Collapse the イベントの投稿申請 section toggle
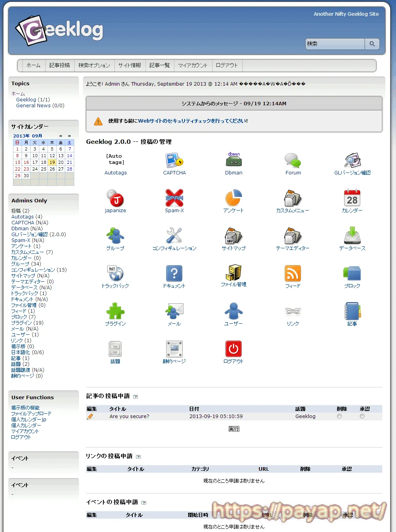 144,503
